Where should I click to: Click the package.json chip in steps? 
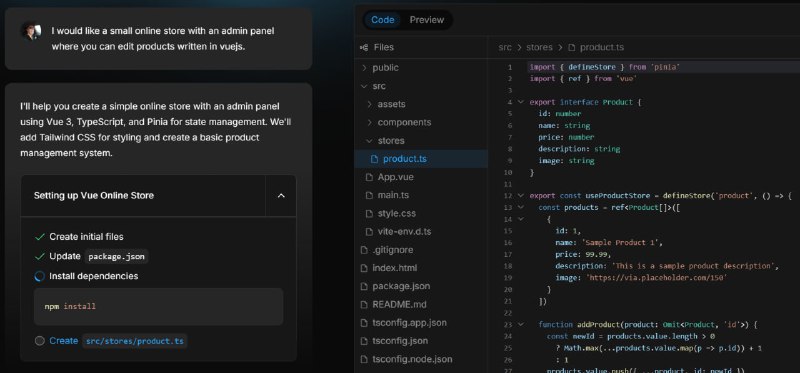tap(116, 257)
